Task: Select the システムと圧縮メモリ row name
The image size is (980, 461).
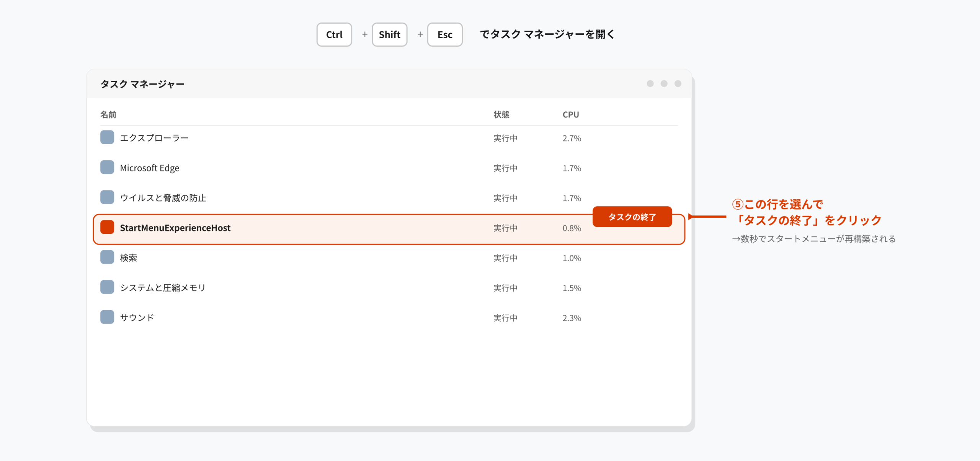Action: click(163, 288)
